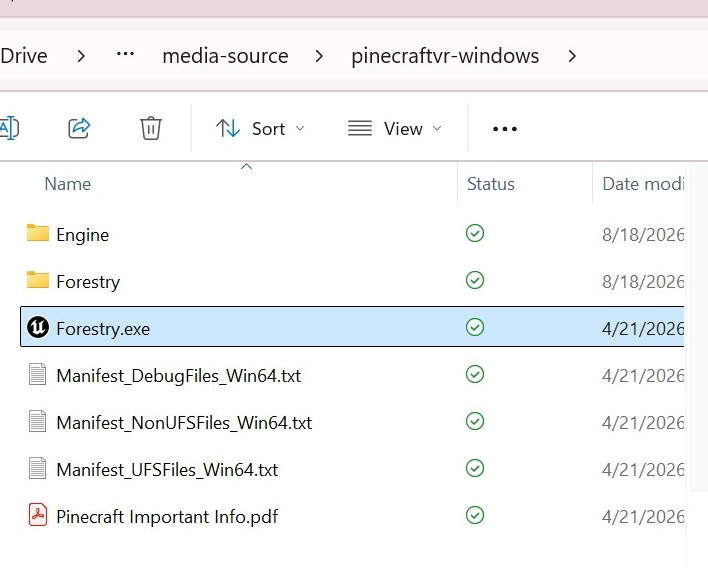Select the Manifest_DebugFiles_Win64.txt file icon

point(37,374)
